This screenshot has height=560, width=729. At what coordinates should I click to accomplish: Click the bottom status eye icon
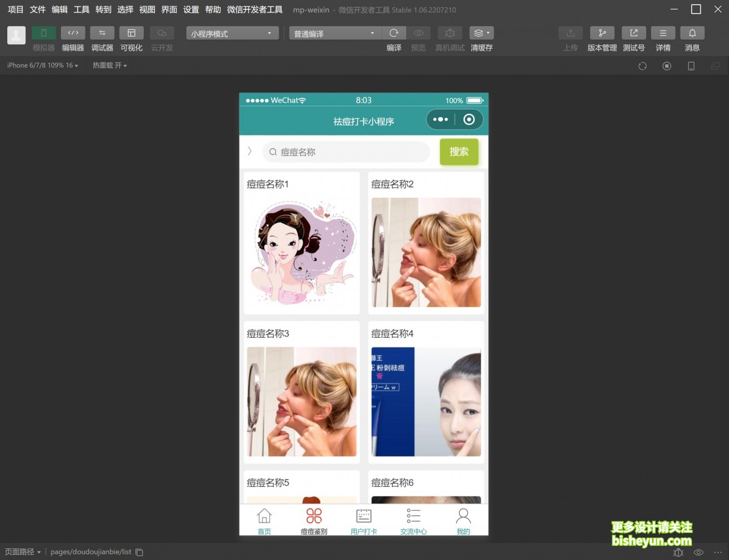pos(699,552)
